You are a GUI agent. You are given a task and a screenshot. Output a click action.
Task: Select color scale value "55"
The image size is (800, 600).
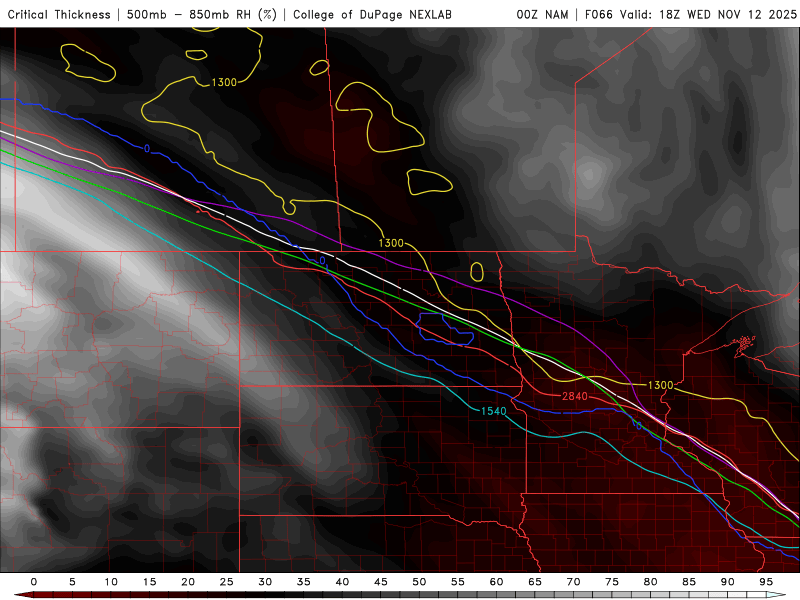458,582
